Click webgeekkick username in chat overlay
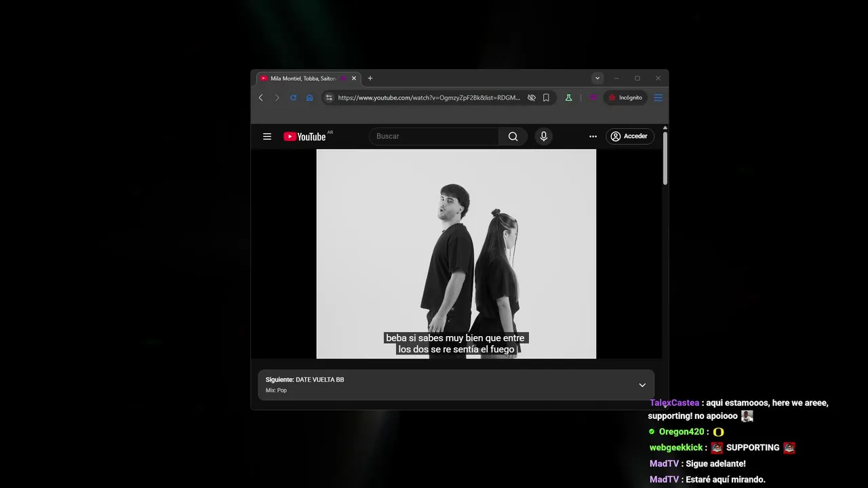The image size is (868, 488). (676, 447)
